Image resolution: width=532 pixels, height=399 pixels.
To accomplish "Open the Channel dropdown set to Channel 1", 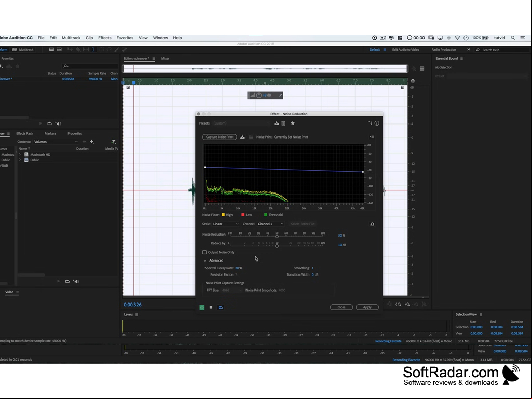I will (270, 224).
